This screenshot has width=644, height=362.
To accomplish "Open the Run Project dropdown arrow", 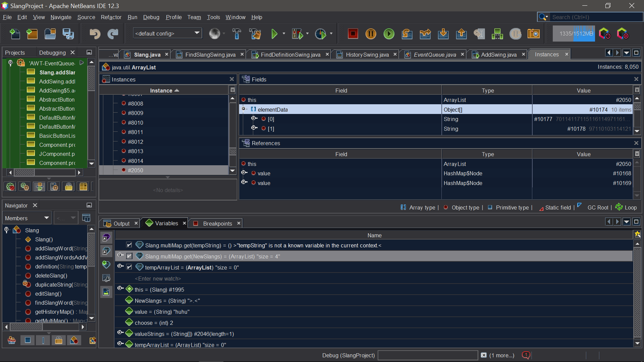I will point(284,34).
